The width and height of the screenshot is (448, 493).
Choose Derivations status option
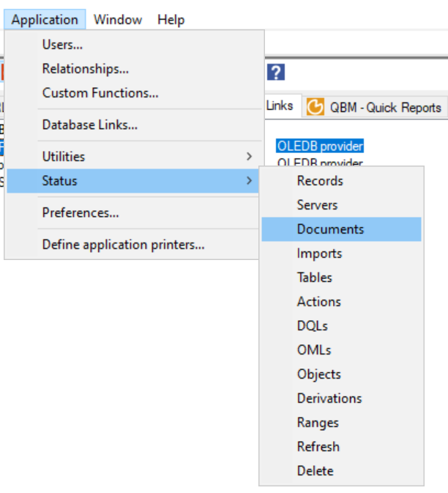(329, 399)
